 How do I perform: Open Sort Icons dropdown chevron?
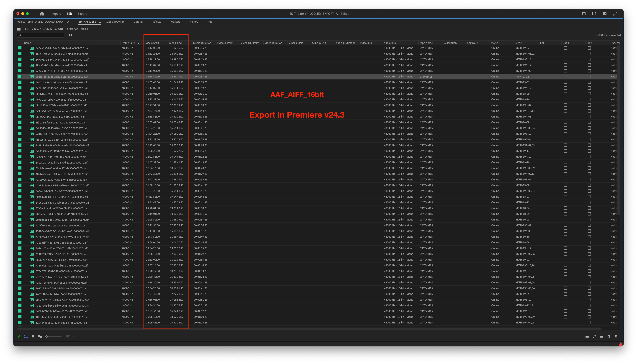pyautogui.click(x=73, y=336)
